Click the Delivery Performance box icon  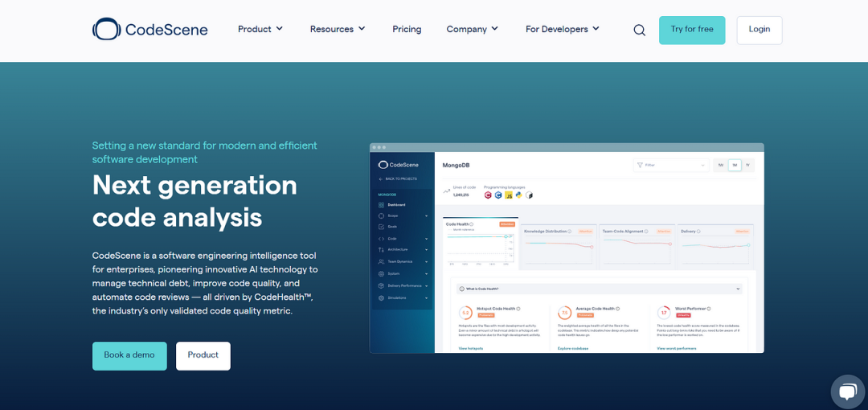click(x=381, y=286)
